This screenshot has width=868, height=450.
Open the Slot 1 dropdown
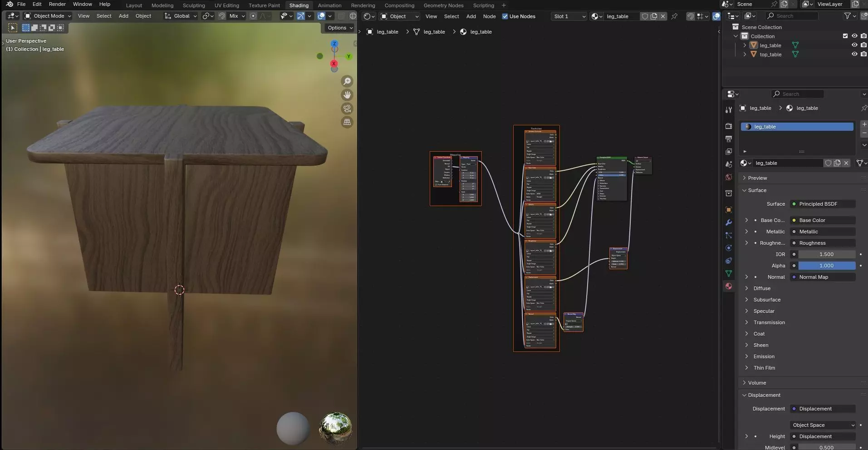(x=569, y=16)
